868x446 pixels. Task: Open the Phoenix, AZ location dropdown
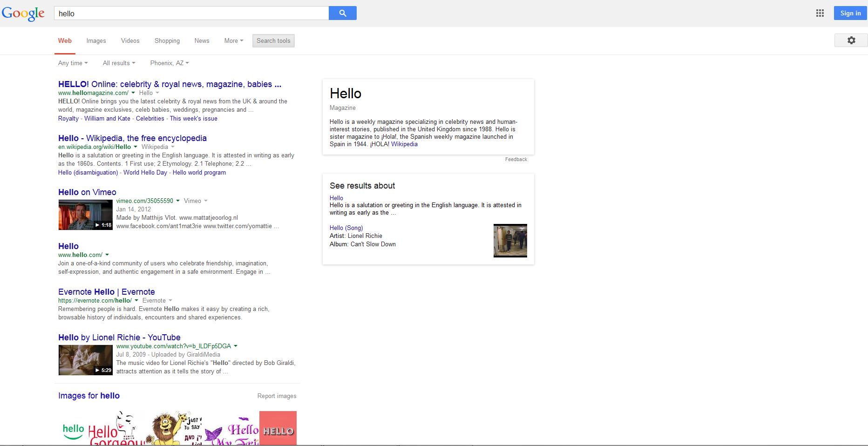coord(170,63)
